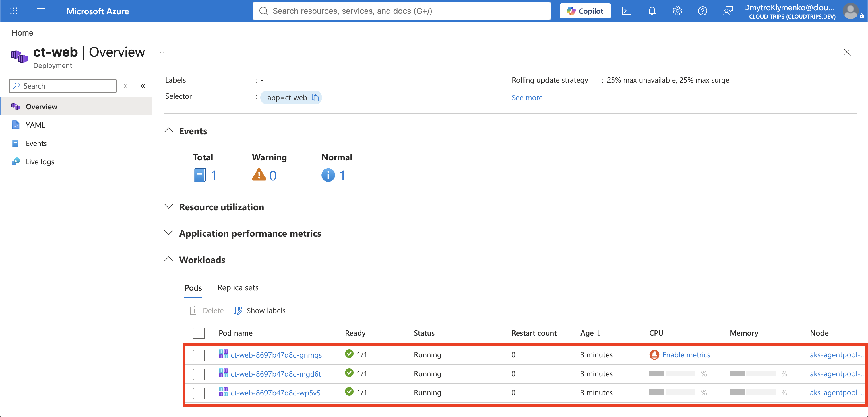Collapse the Events section
The image size is (868, 417).
(x=169, y=130)
